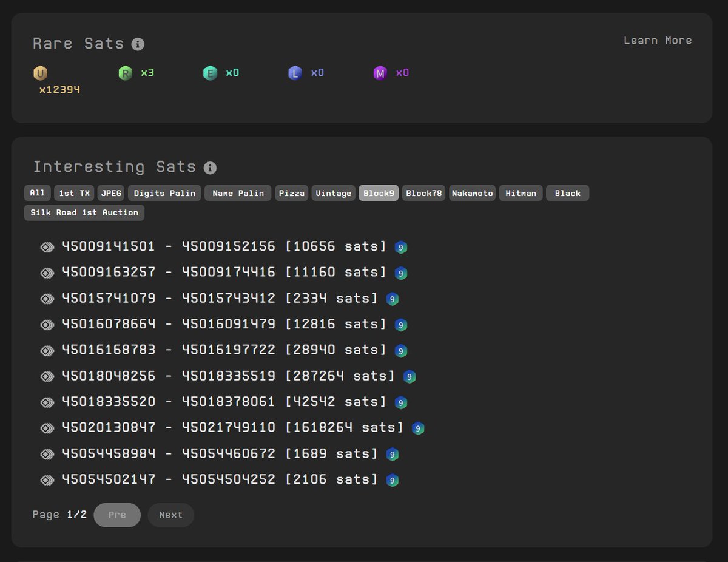The image size is (728, 562).
Task: Click the disabled Pre pagination button
Action: [117, 515]
